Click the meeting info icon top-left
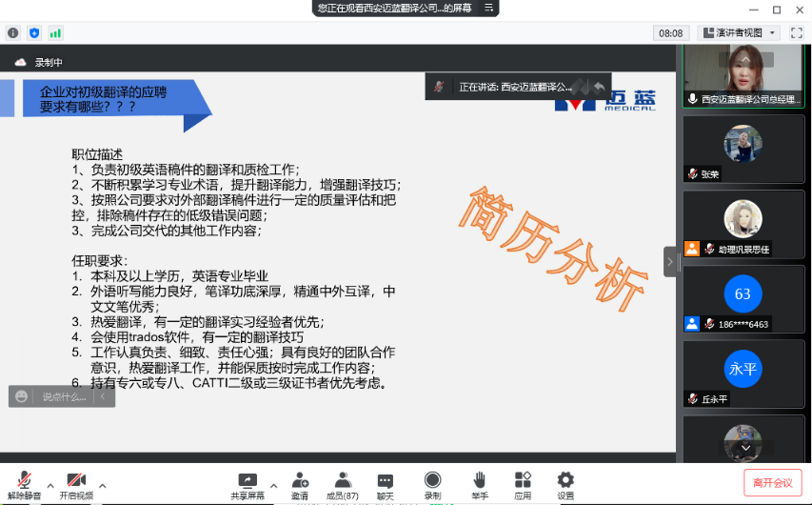This screenshot has height=505, width=812. 13,32
